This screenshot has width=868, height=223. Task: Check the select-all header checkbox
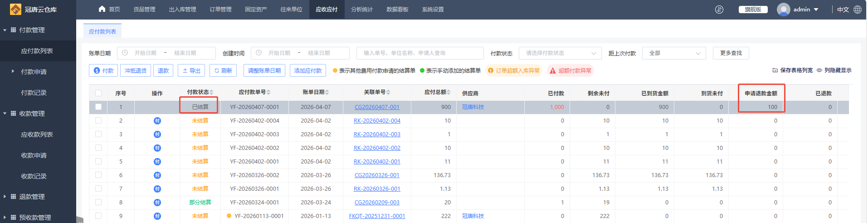pos(98,93)
